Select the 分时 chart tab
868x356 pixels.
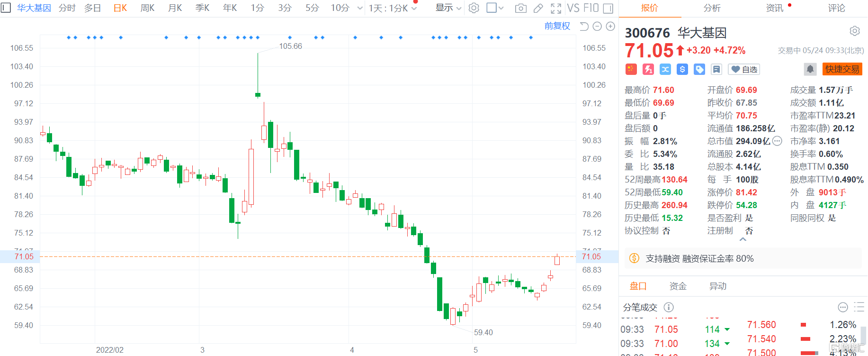67,8
